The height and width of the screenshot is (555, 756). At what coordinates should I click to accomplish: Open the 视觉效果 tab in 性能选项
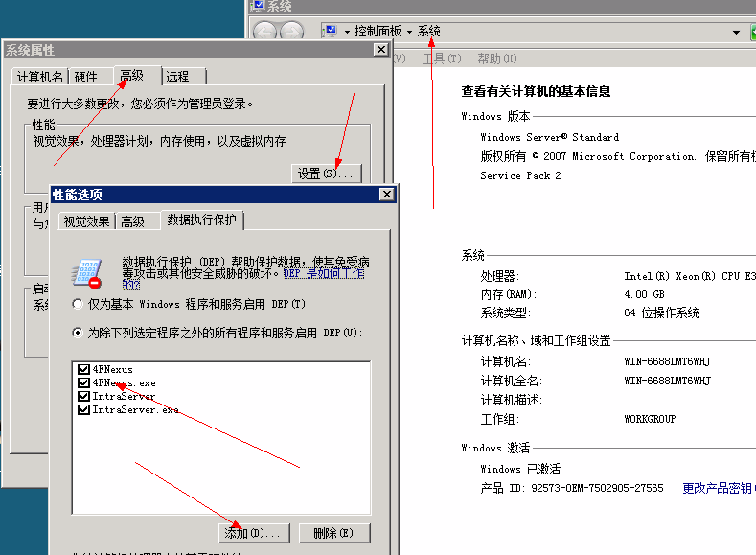click(87, 221)
